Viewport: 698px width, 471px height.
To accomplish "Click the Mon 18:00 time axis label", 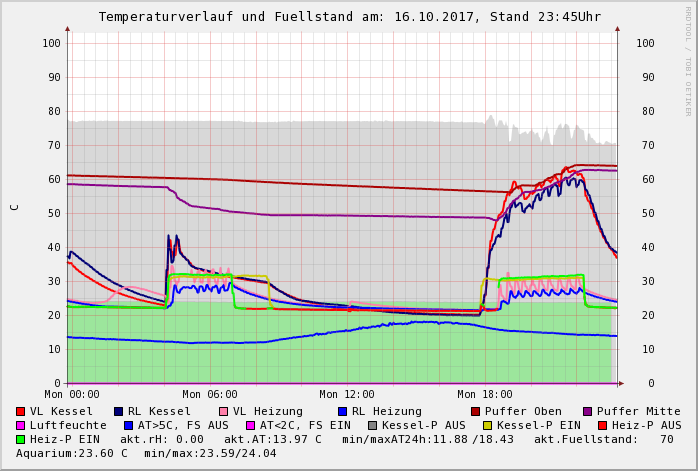I will click(x=485, y=395).
